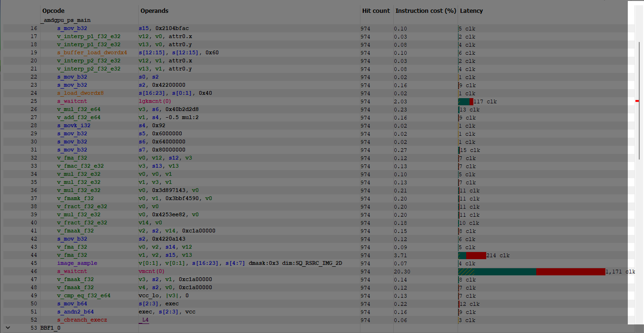Click the 20.30 instruction cost value

[402, 272]
